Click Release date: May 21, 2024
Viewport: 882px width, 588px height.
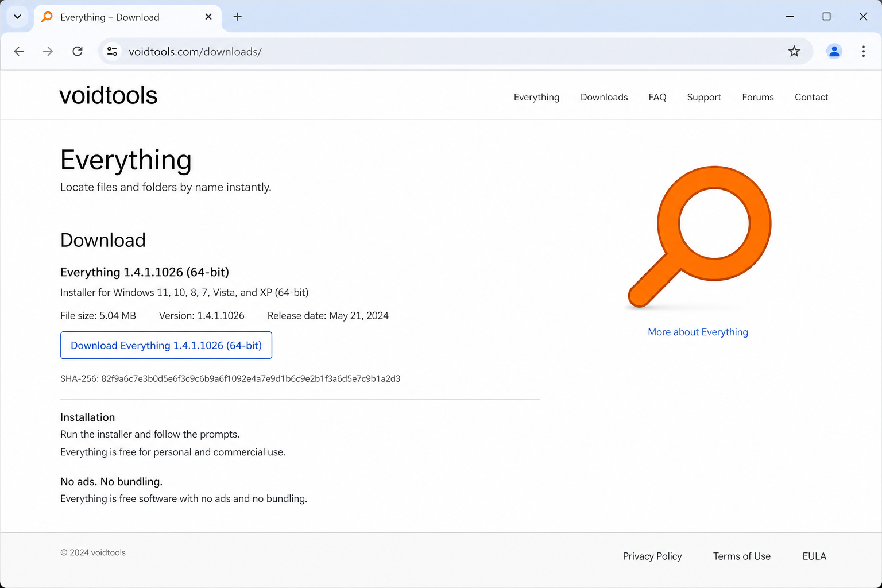[x=328, y=315]
